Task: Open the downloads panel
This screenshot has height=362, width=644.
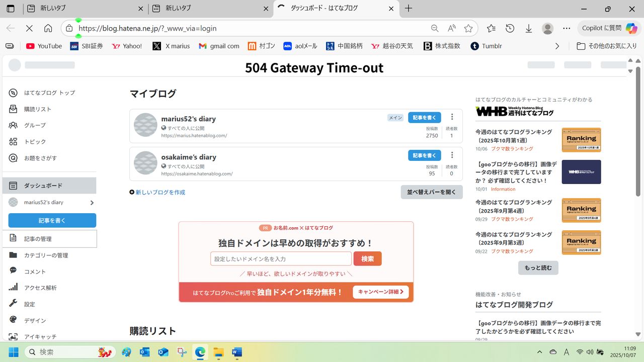Action: tap(529, 29)
